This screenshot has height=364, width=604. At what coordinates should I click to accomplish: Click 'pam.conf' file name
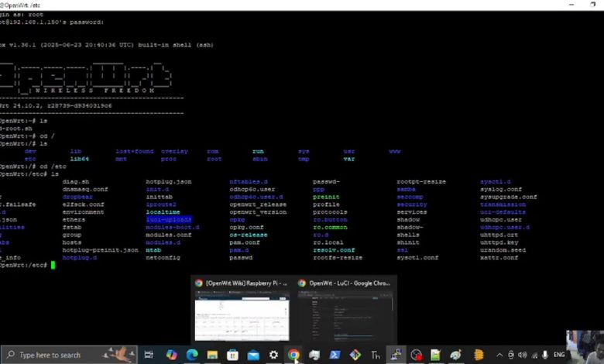coord(245,242)
